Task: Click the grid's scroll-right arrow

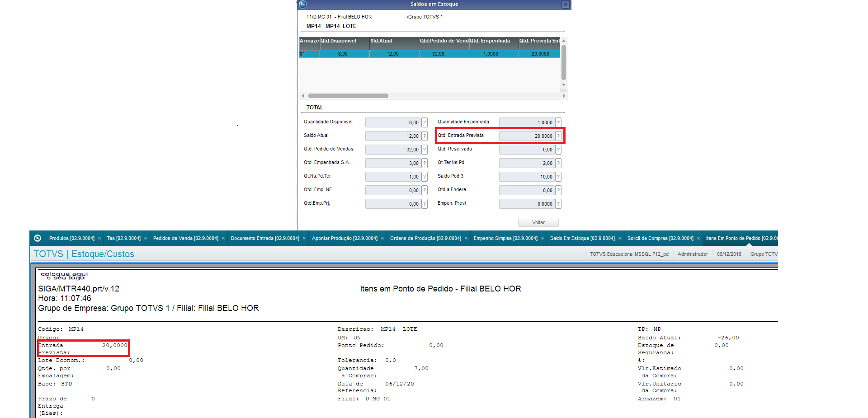Action: coord(564,96)
